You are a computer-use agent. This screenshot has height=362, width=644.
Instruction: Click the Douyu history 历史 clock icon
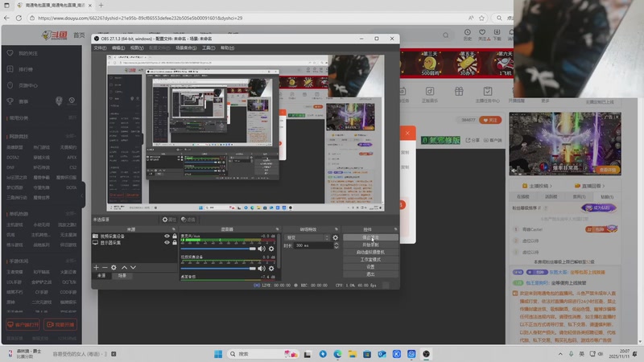[x=468, y=32]
